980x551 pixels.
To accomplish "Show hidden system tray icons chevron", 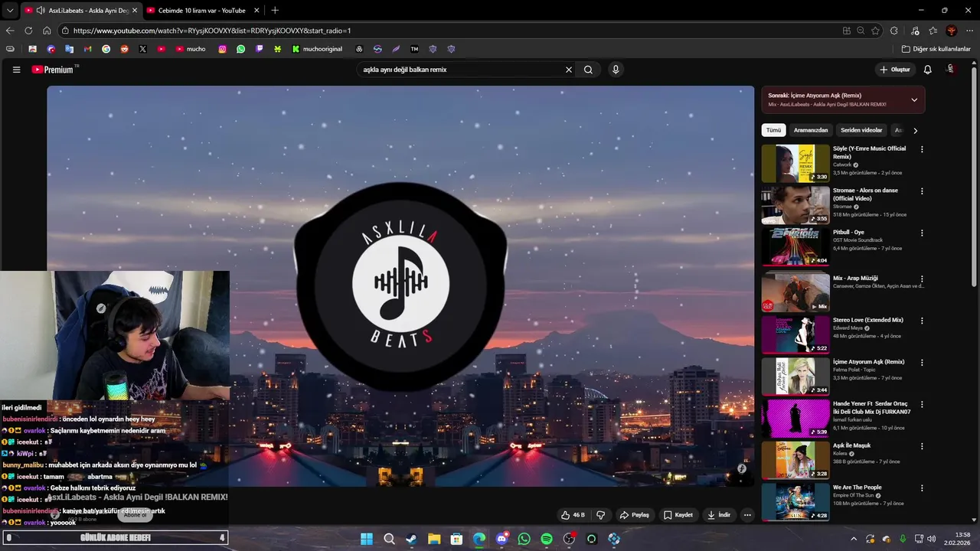I will tap(854, 539).
